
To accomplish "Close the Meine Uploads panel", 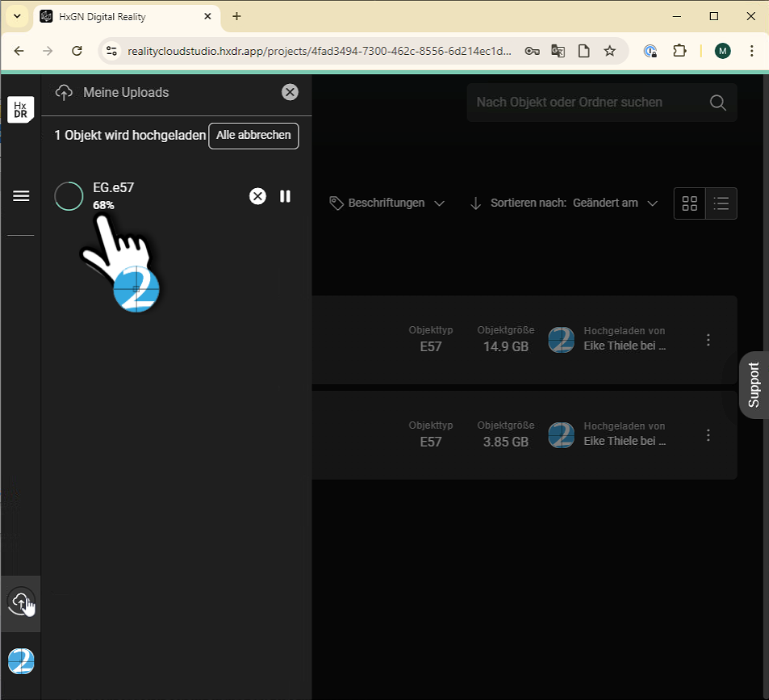I will pos(290,92).
